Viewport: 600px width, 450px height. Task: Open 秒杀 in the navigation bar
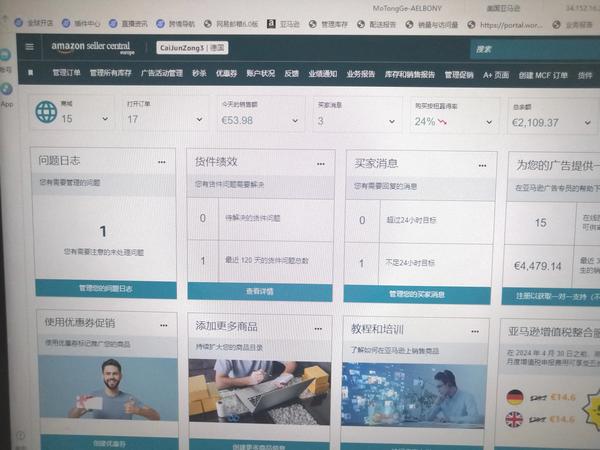coord(199,73)
